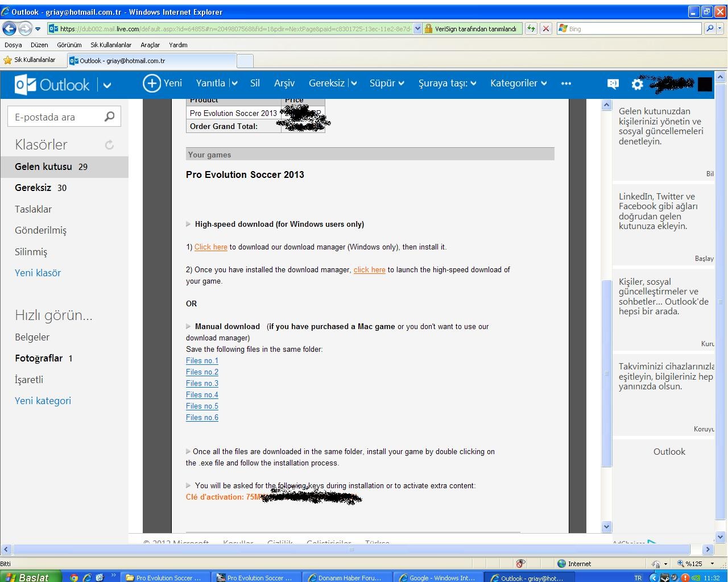Open the İşaretli quick view

click(29, 380)
